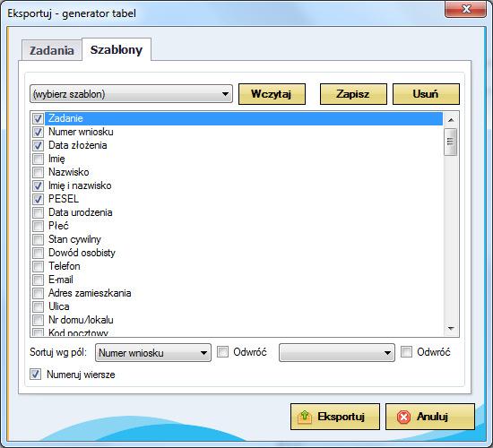Click the Anuluj button
This screenshot has width=493, height=448.
(430, 417)
